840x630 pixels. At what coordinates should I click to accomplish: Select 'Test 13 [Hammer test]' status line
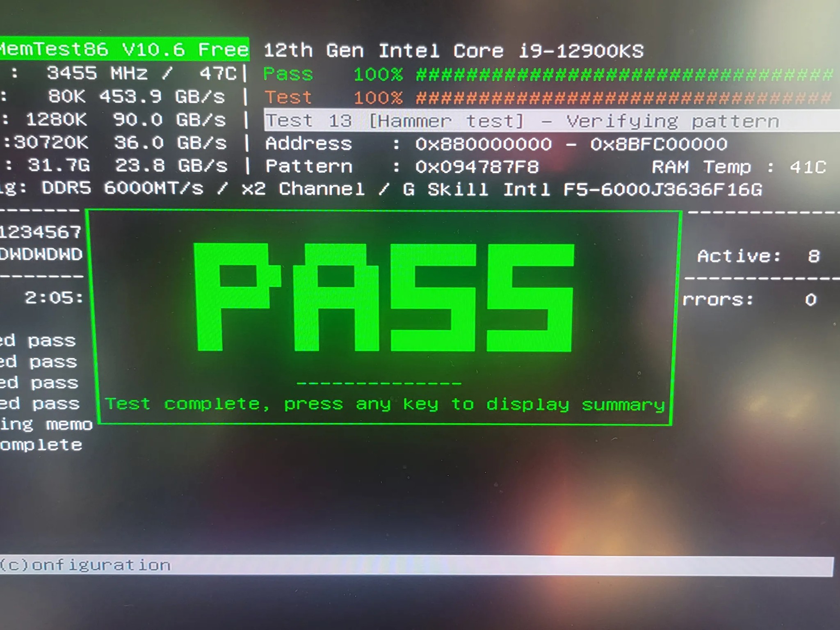coord(552,121)
